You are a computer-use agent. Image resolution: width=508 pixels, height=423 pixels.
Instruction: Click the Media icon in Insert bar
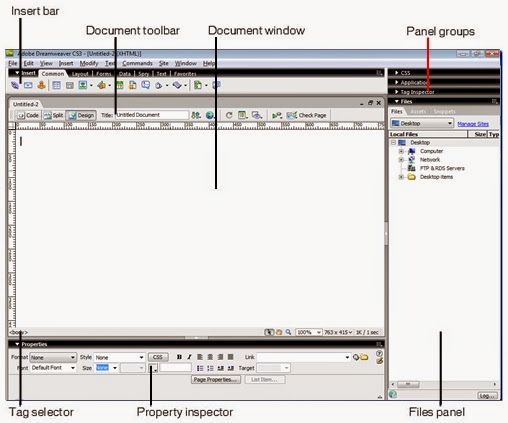(x=101, y=85)
